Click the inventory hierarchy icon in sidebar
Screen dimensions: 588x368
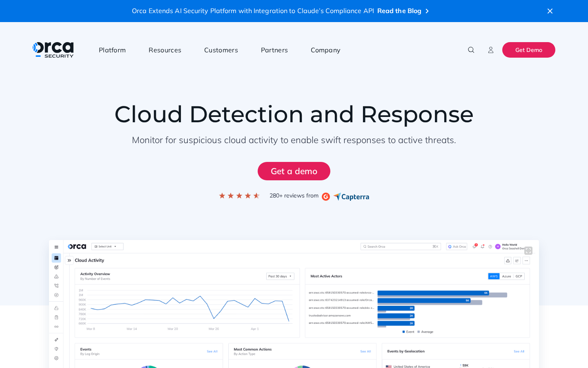pyautogui.click(x=56, y=286)
